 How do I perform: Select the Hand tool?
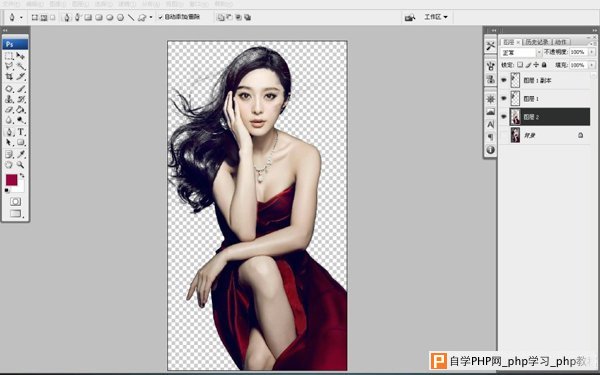point(9,165)
